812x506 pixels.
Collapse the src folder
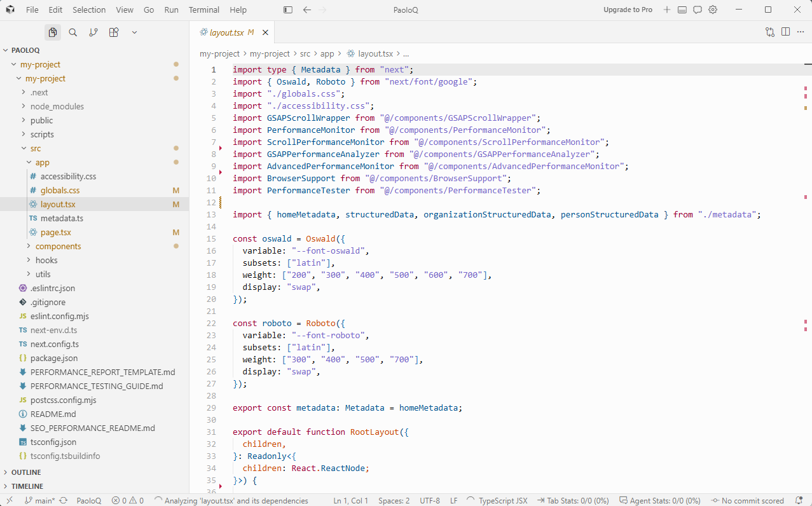(x=94, y=148)
